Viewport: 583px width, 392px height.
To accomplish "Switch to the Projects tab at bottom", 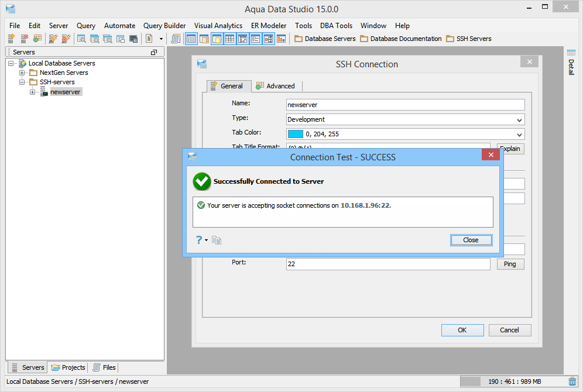I will click(68, 367).
